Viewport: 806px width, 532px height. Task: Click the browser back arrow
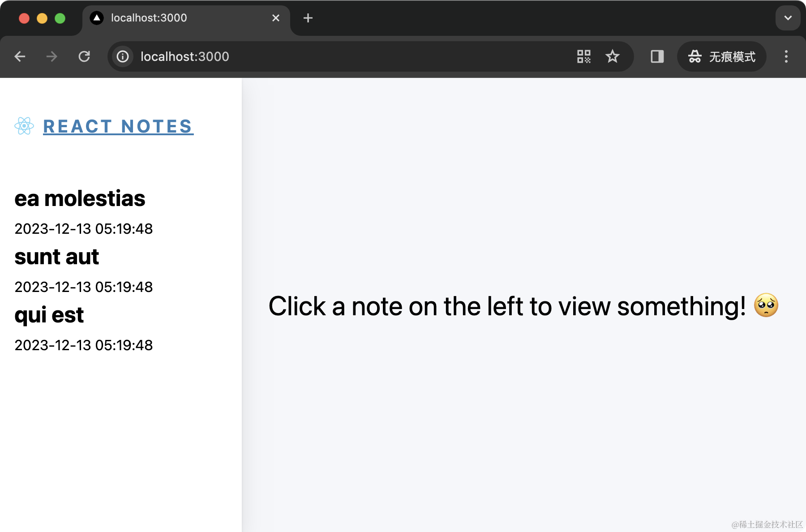tap(20, 56)
